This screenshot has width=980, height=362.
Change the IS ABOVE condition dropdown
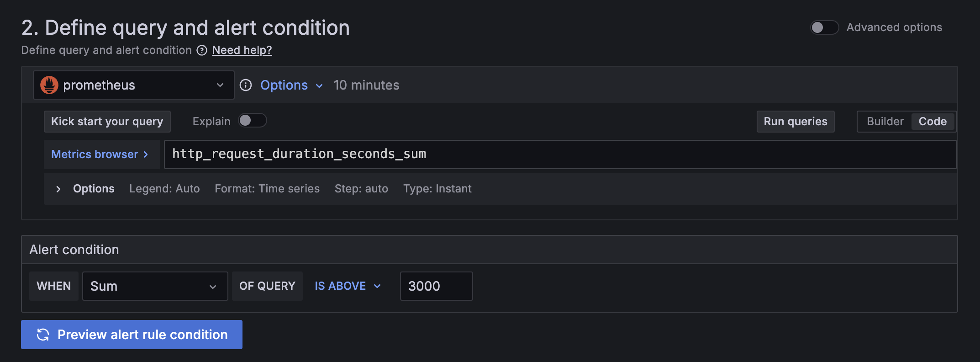(347, 286)
